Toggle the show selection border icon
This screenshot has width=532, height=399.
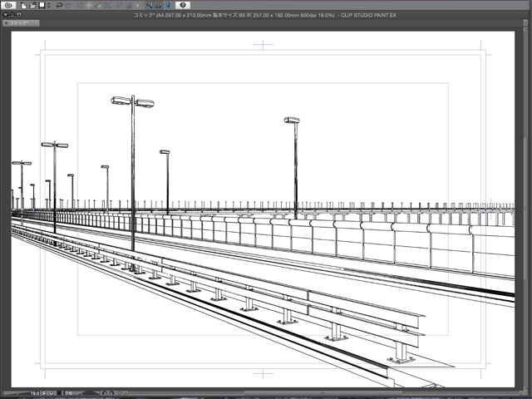pos(137,6)
